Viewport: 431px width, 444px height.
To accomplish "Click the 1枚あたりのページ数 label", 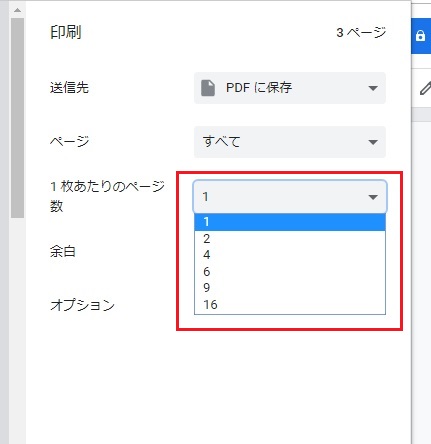I will click(x=107, y=196).
